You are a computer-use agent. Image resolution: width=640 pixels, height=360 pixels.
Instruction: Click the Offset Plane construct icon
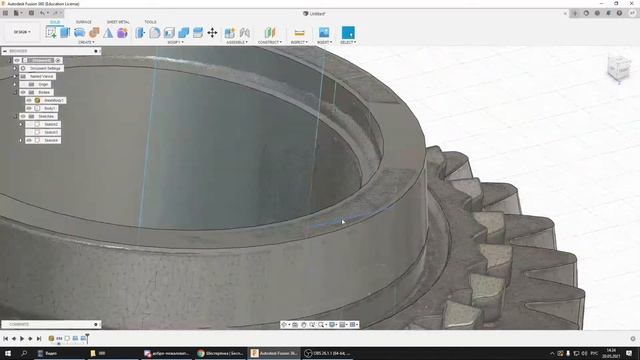[270, 33]
